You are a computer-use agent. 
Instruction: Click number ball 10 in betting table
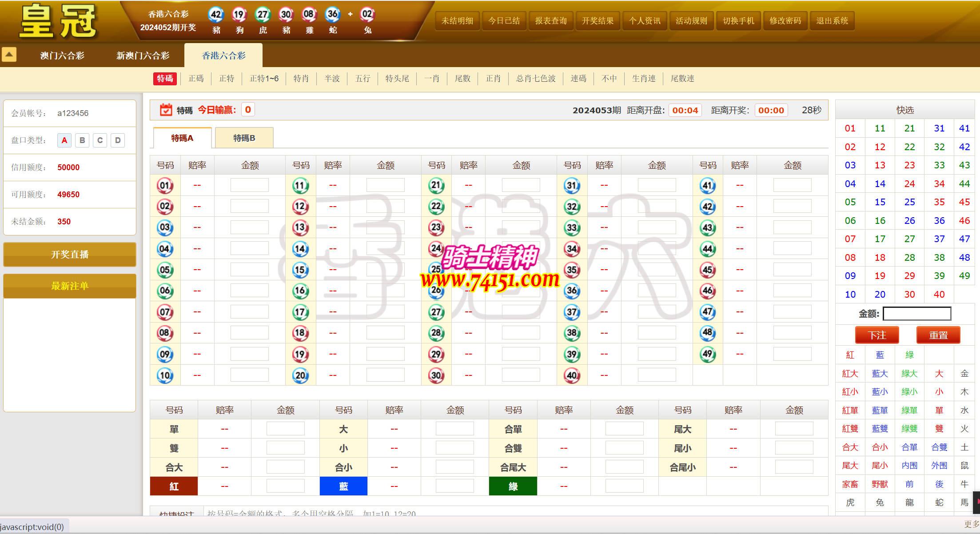tap(165, 375)
